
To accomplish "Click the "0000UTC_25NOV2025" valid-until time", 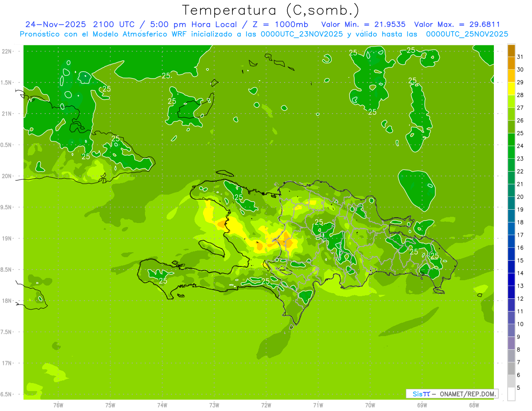I will click(467, 34).
